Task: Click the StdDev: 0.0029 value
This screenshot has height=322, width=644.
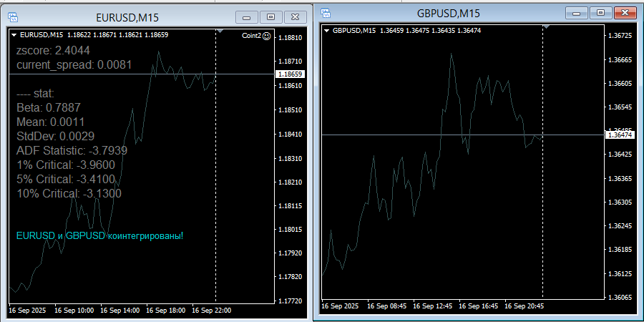Action: pos(55,136)
